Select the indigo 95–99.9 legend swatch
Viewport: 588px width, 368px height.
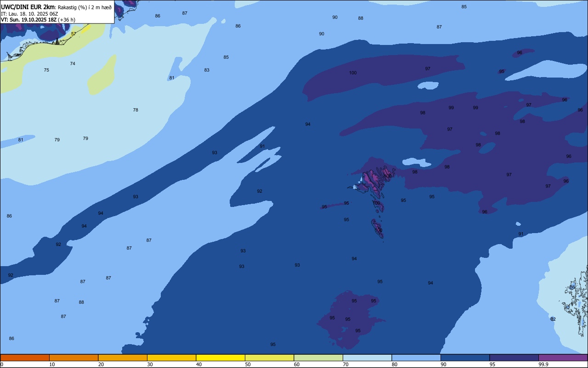point(514,357)
